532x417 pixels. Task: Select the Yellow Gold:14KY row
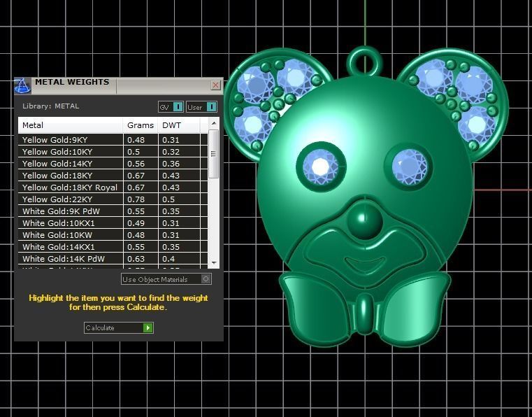pyautogui.click(x=113, y=163)
